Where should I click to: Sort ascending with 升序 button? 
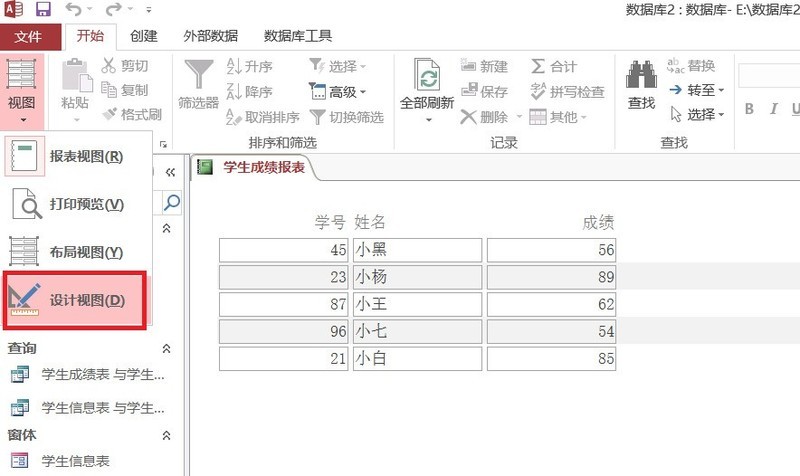coord(250,66)
